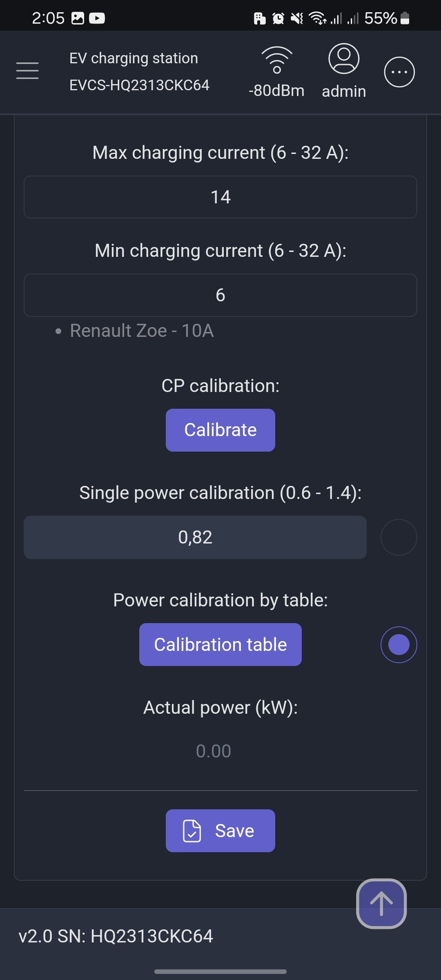
Task: Open the hamburger navigation menu
Action: click(x=27, y=71)
